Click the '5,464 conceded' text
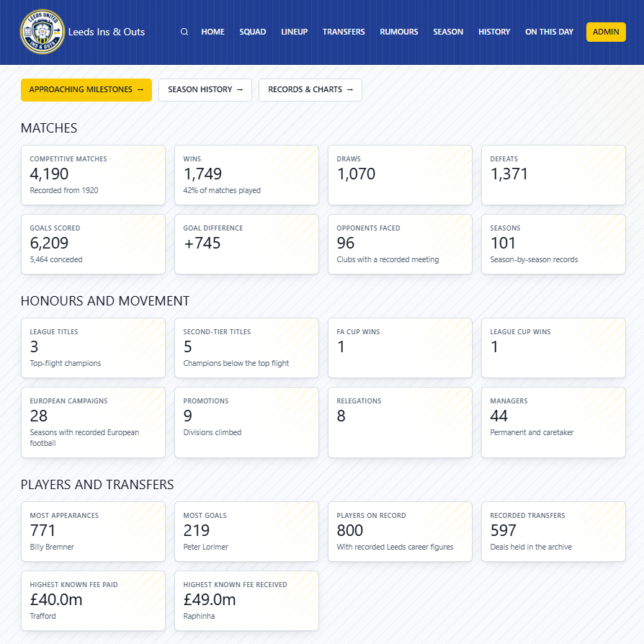This screenshot has width=644, height=644. coord(56,259)
